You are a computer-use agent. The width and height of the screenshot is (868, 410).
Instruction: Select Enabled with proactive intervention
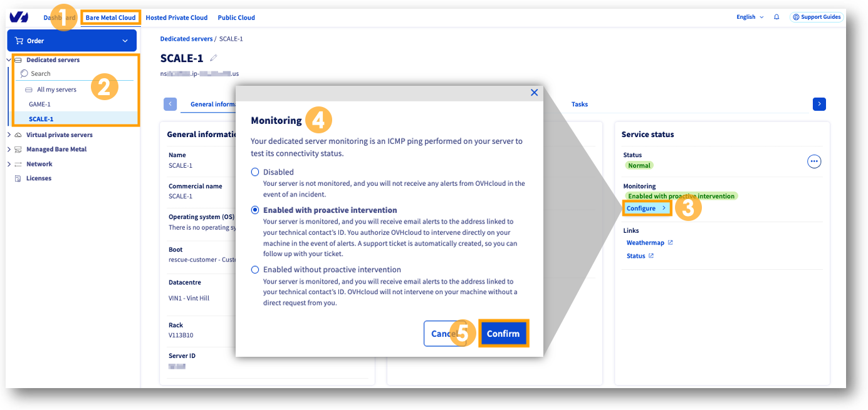tap(254, 209)
